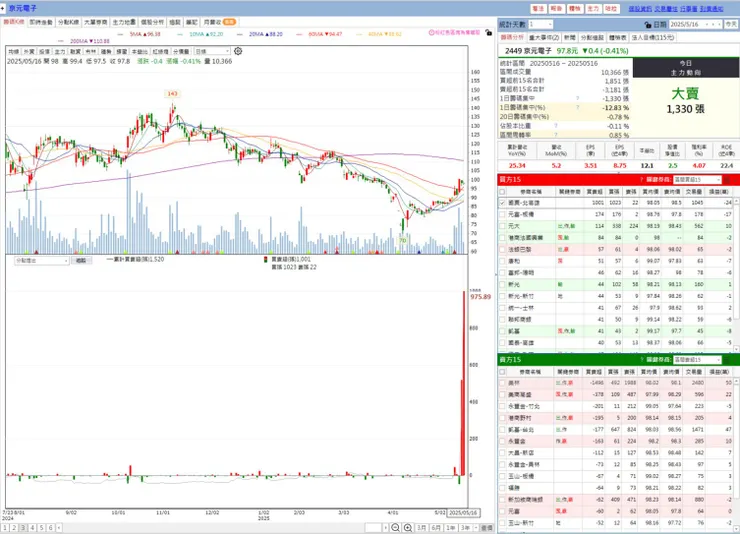Check the 國票-北應證 broker checkbox
Screen dimensions: 740x534
(502, 203)
